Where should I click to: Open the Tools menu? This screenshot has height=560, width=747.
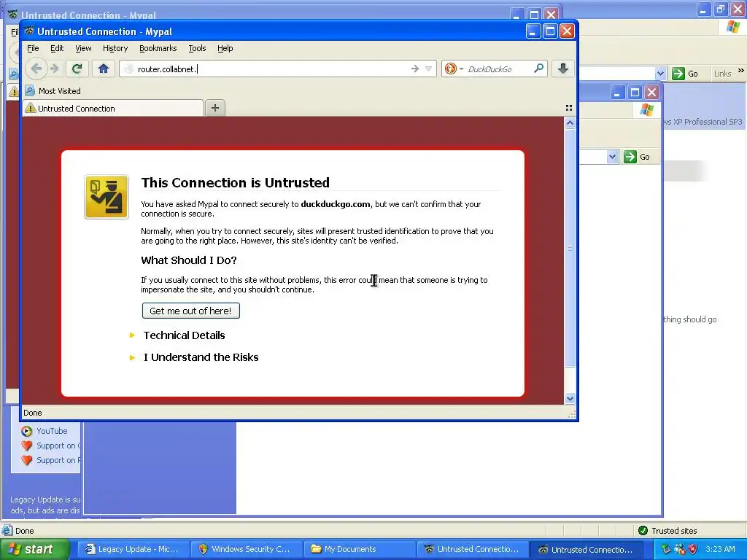pyautogui.click(x=197, y=48)
